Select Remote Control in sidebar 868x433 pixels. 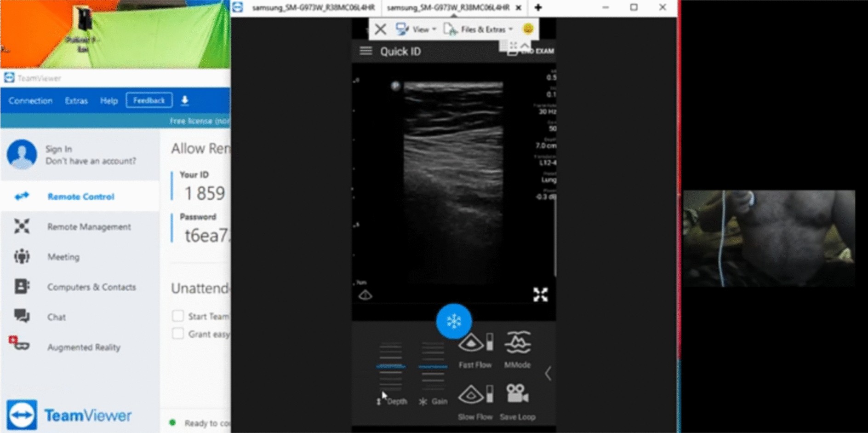(80, 196)
